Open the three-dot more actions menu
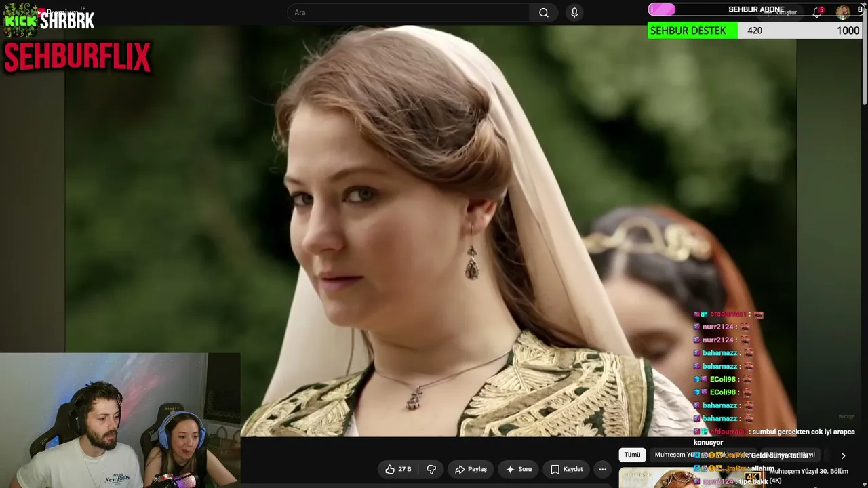Screen dimensions: 868x488 pyautogui.click(x=602, y=469)
